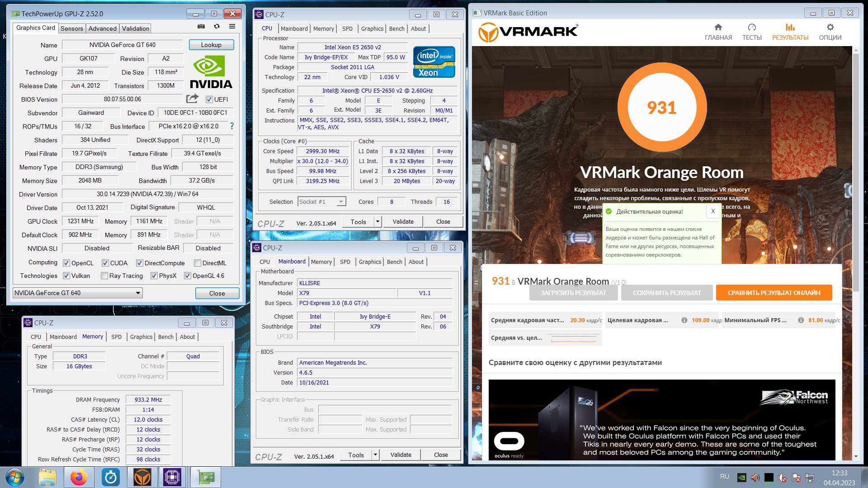Expand Tools arrow in Mainboard CPU-Z window
Screen dimensions: 868x488
pyautogui.click(x=375, y=455)
